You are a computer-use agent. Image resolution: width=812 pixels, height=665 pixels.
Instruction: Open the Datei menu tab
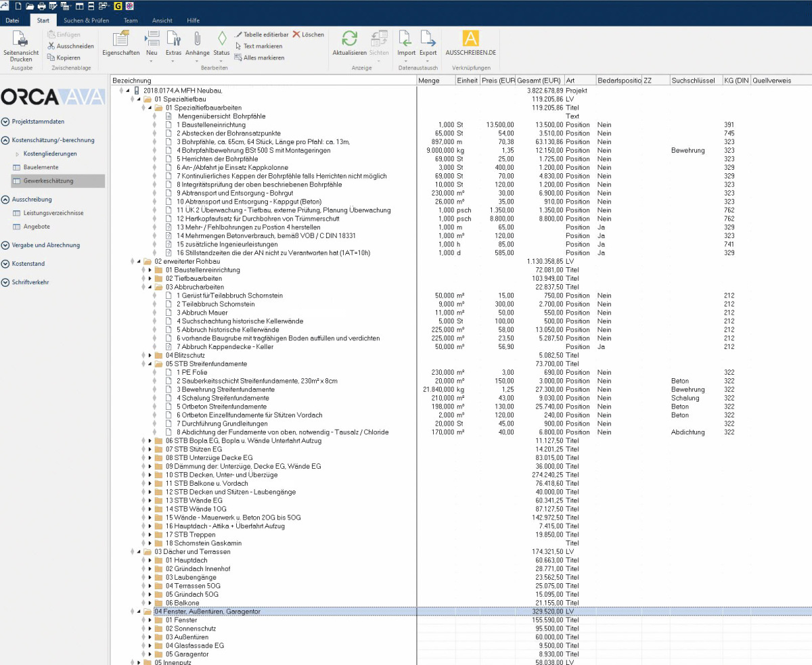[x=12, y=20]
